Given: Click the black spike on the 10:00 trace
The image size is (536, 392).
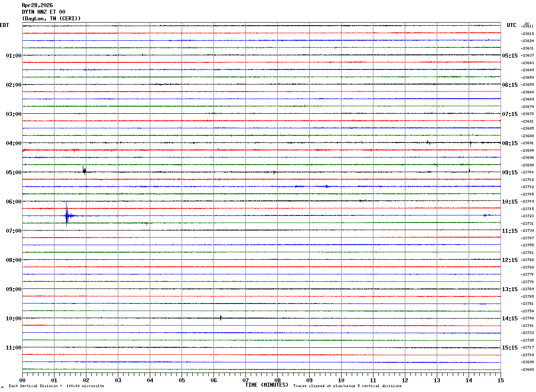Looking at the screenshot, I should click(x=221, y=317).
